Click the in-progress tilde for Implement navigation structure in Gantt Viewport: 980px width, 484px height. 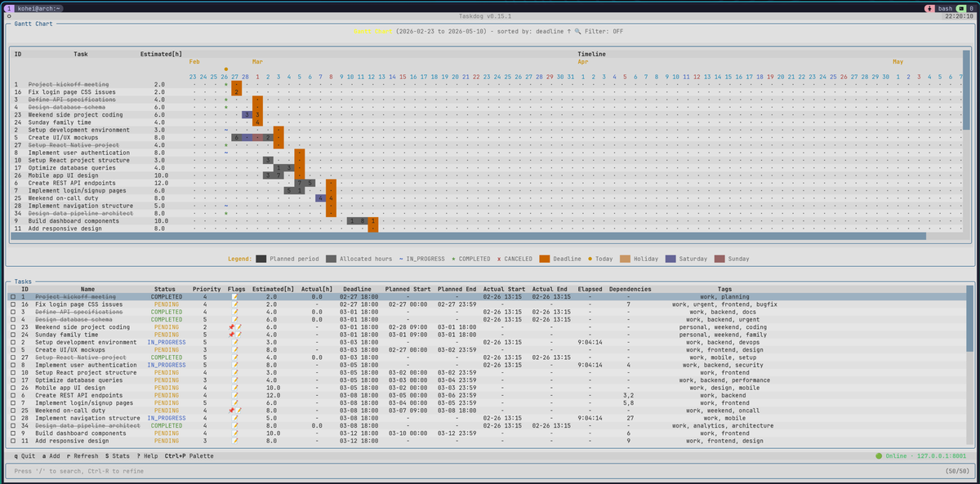pos(225,206)
